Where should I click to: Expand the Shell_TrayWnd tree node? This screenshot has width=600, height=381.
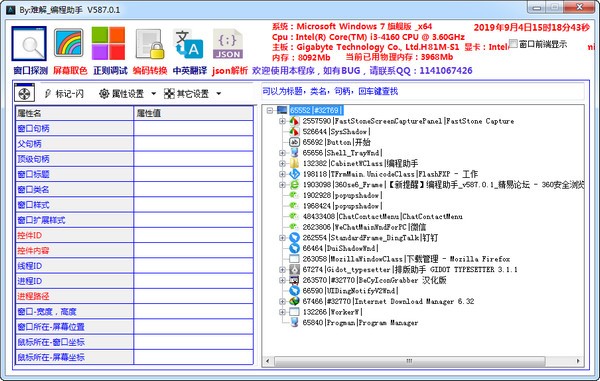(282, 153)
